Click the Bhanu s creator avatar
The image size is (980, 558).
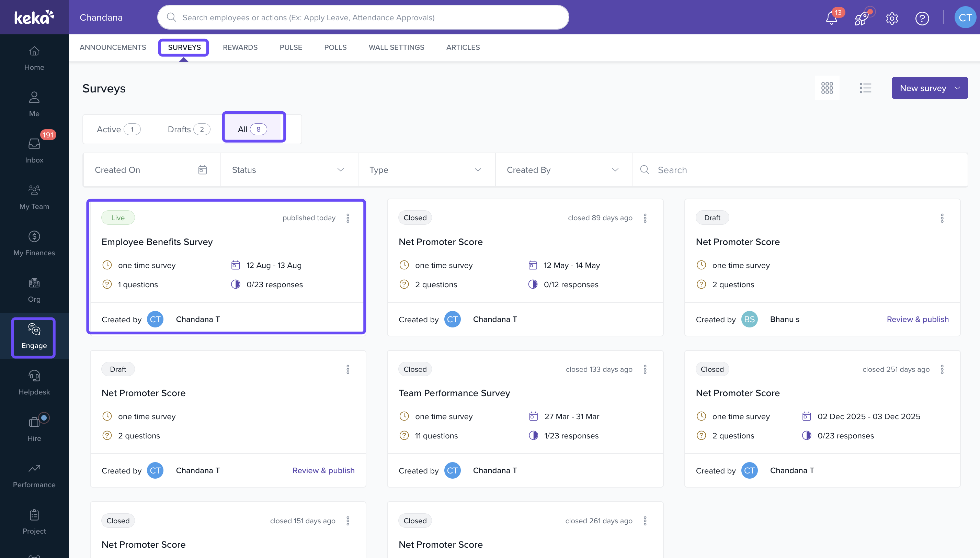(x=749, y=319)
